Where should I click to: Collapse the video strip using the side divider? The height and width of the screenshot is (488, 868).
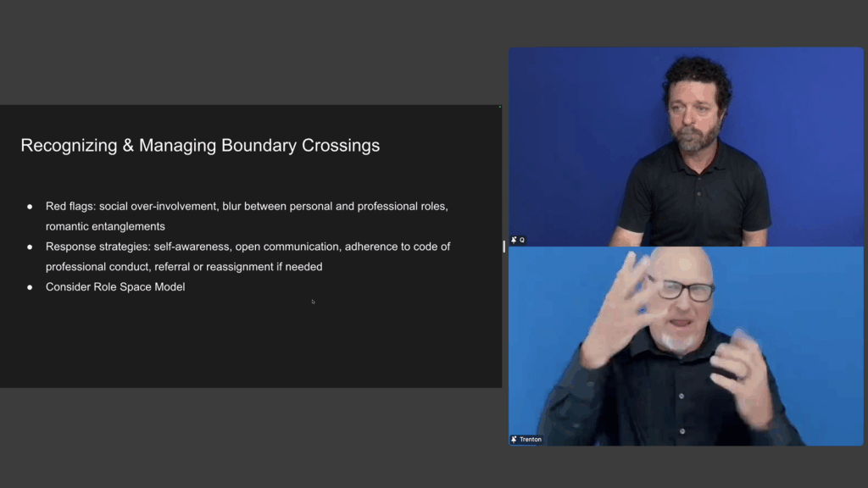pos(505,247)
